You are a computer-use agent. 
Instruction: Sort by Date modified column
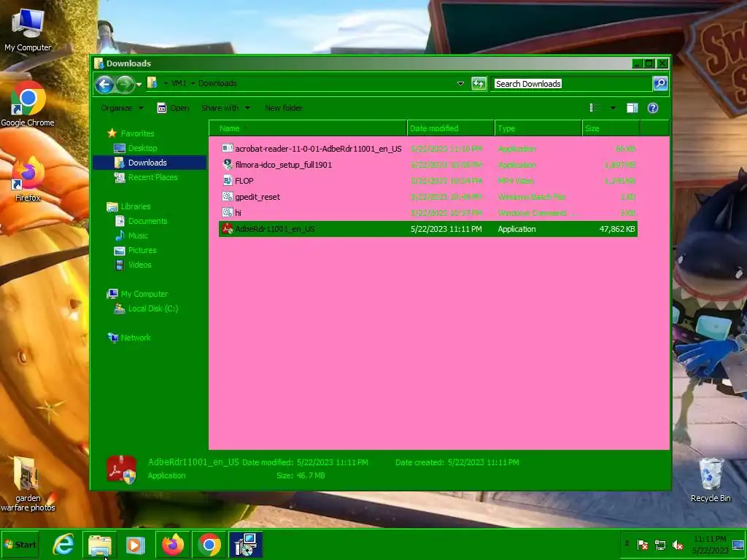[451, 128]
